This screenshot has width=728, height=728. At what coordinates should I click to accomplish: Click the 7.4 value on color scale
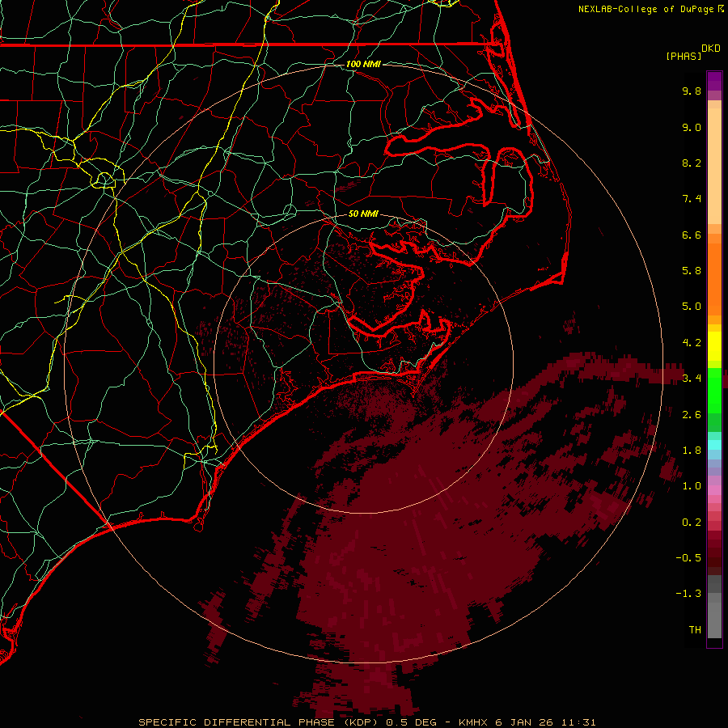[x=692, y=199]
